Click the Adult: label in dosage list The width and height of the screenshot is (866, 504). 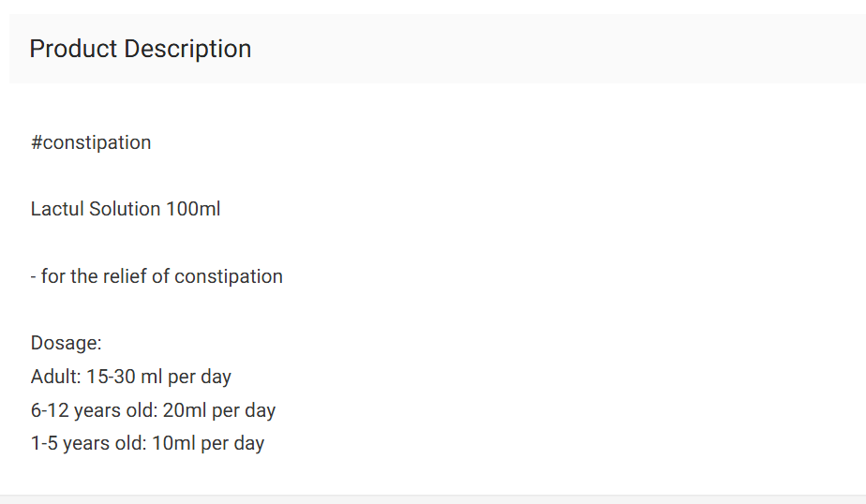click(56, 377)
